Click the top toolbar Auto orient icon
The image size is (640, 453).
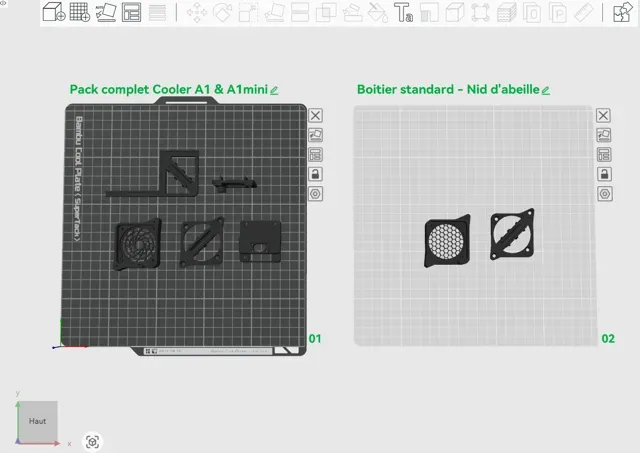click(x=106, y=12)
